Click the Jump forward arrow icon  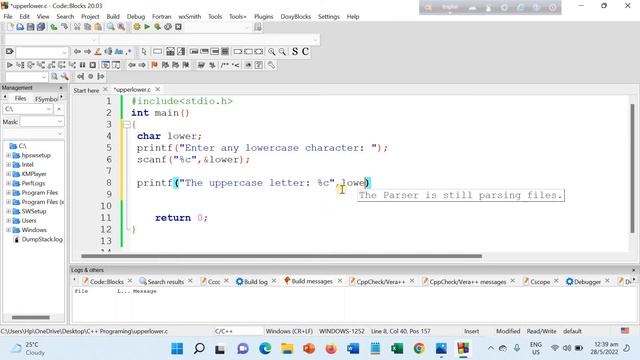tap(142, 65)
